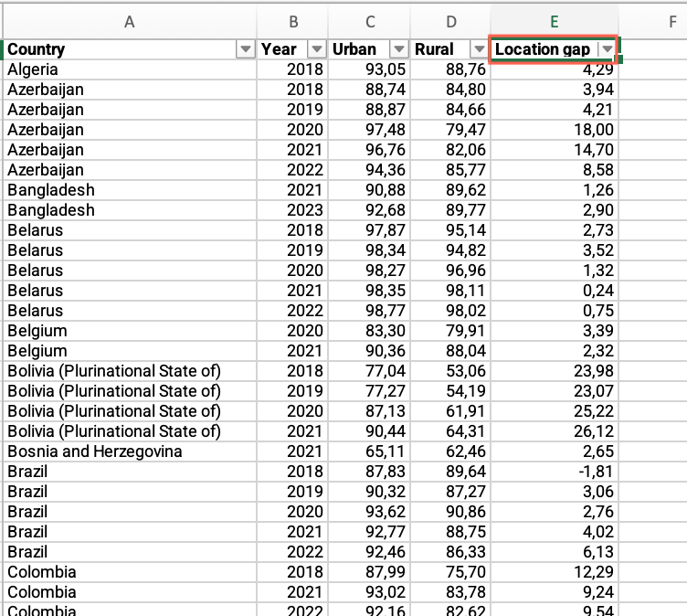
Task: Click the Country header cell
Action: [129, 49]
